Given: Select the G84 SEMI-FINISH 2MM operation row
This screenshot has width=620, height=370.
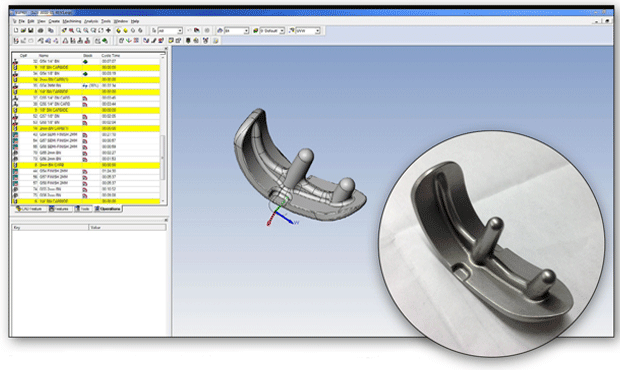Looking at the screenshot, I should click(x=86, y=135).
